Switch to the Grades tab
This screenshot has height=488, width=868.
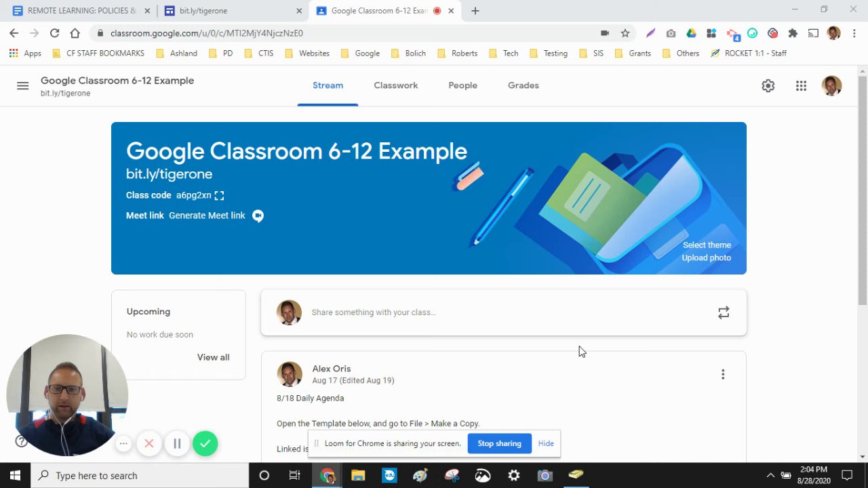click(x=524, y=85)
